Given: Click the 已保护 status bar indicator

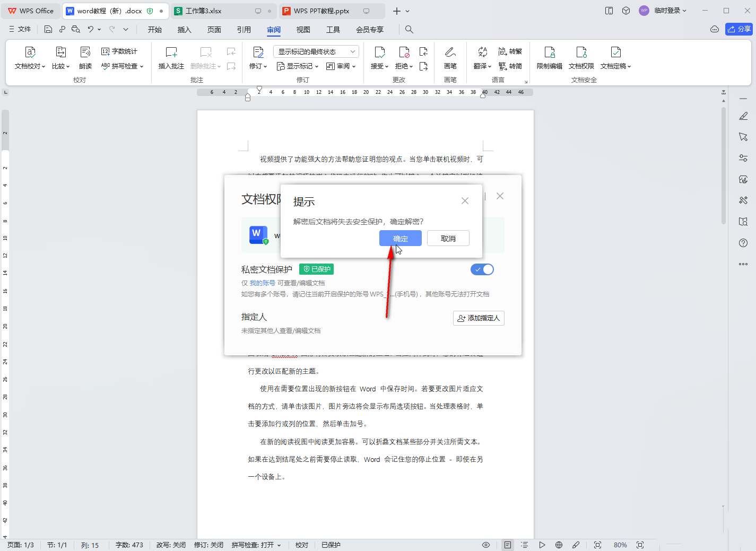Looking at the screenshot, I should click(331, 545).
